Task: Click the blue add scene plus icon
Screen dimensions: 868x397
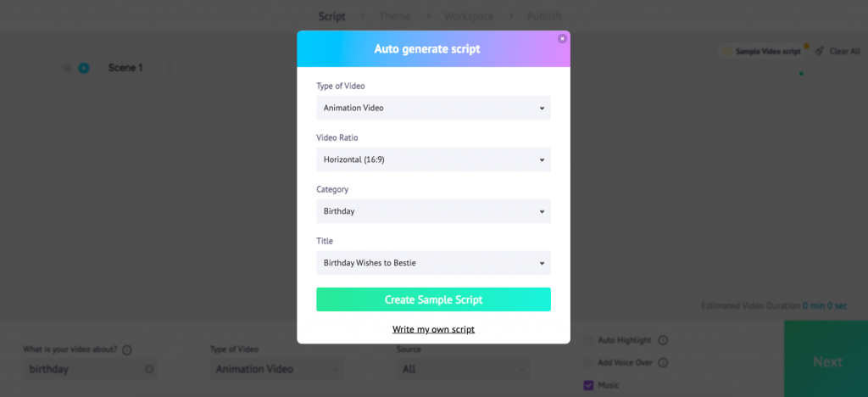Action: 84,68
